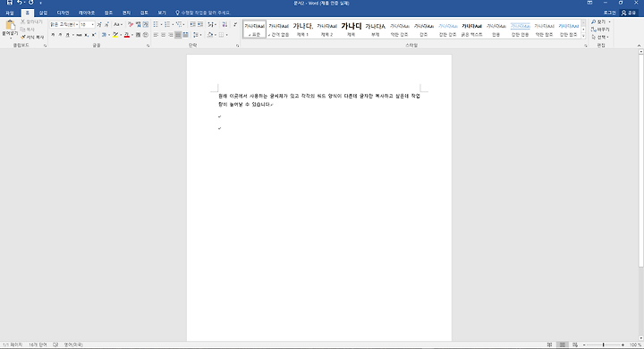Toggle superscript formatting
Image resolution: width=644 pixels, height=349 pixels.
coord(94,35)
